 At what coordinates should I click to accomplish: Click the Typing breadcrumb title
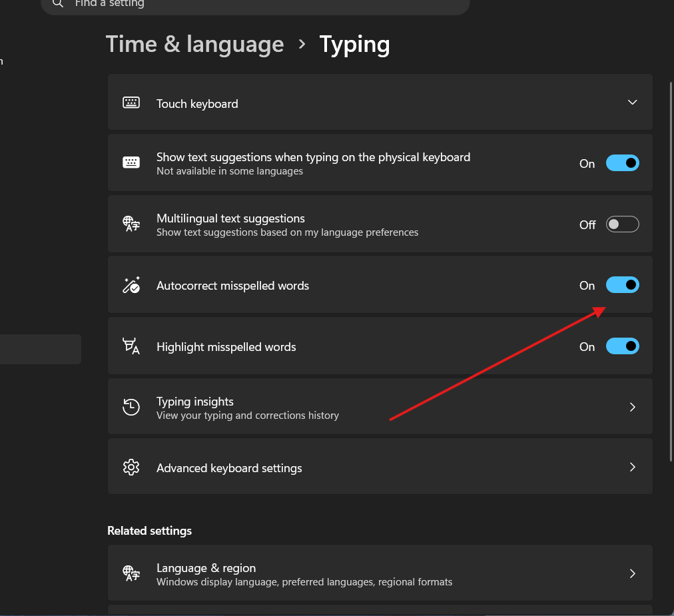coord(354,45)
